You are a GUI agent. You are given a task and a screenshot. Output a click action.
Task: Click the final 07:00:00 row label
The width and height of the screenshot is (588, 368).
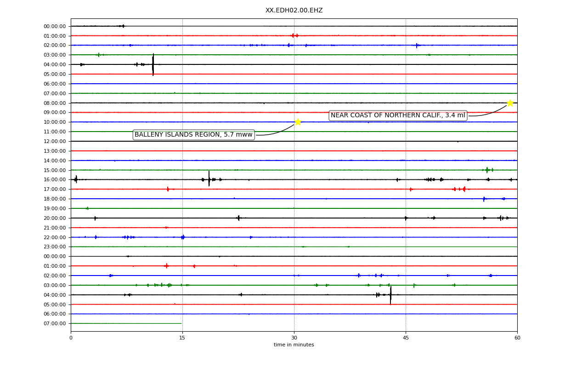tap(55, 323)
